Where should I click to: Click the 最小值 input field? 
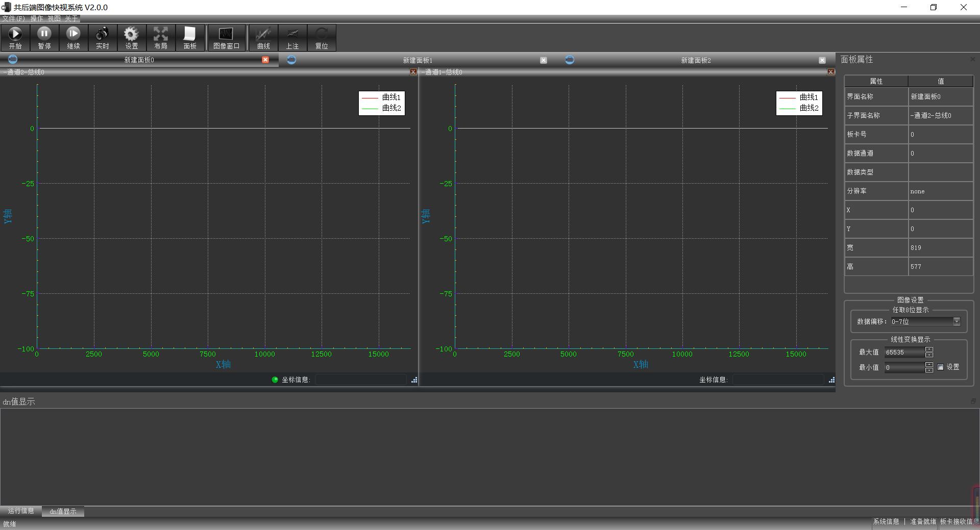904,367
